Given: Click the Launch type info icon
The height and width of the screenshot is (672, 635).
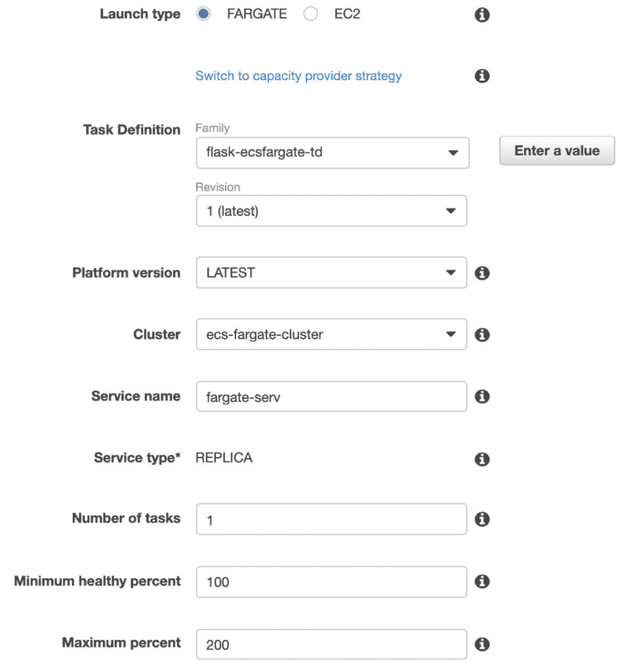Looking at the screenshot, I should click(482, 15).
